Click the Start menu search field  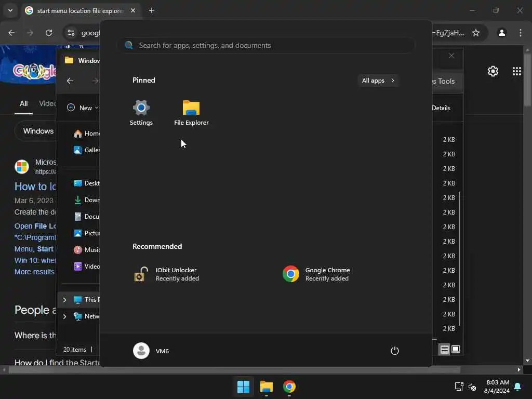(x=267, y=45)
